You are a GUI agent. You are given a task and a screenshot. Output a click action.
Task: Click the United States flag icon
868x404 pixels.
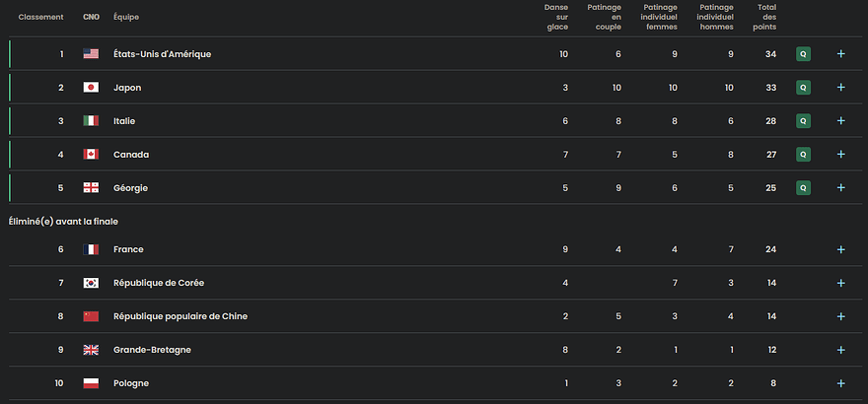(x=91, y=54)
